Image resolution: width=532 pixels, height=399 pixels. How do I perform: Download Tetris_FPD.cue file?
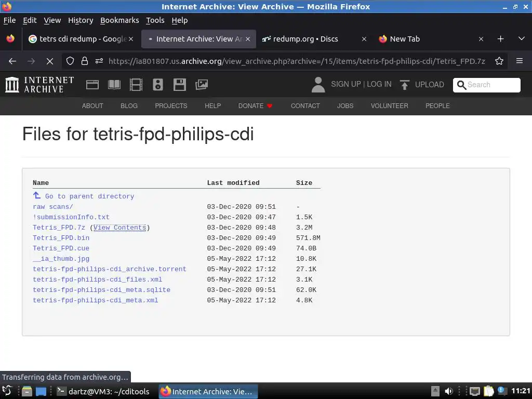coord(61,248)
